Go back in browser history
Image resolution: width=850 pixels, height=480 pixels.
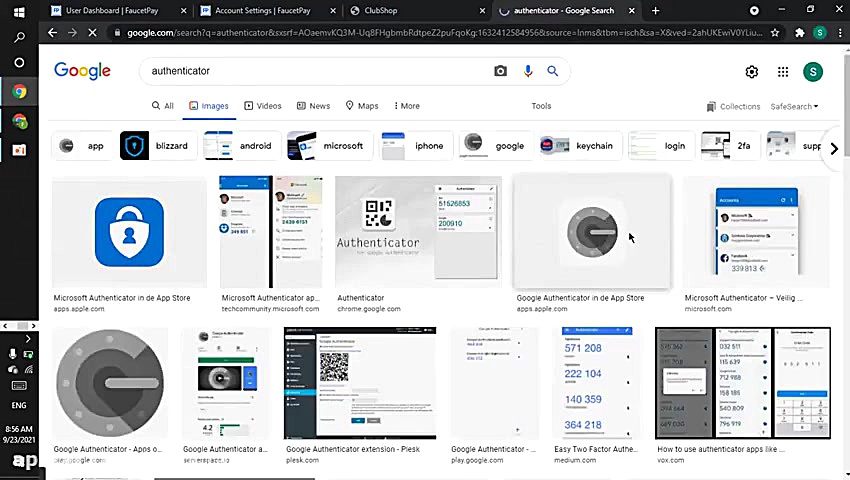coord(52,33)
